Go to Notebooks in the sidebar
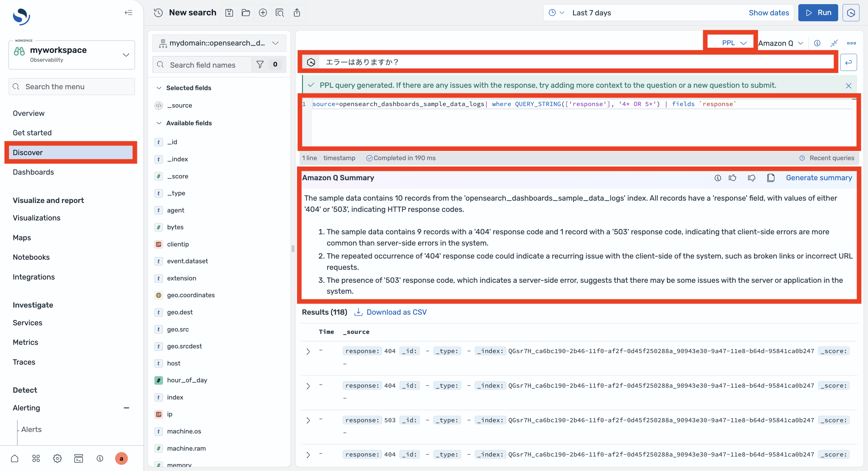Viewport: 868px width, 471px height. 31,257
